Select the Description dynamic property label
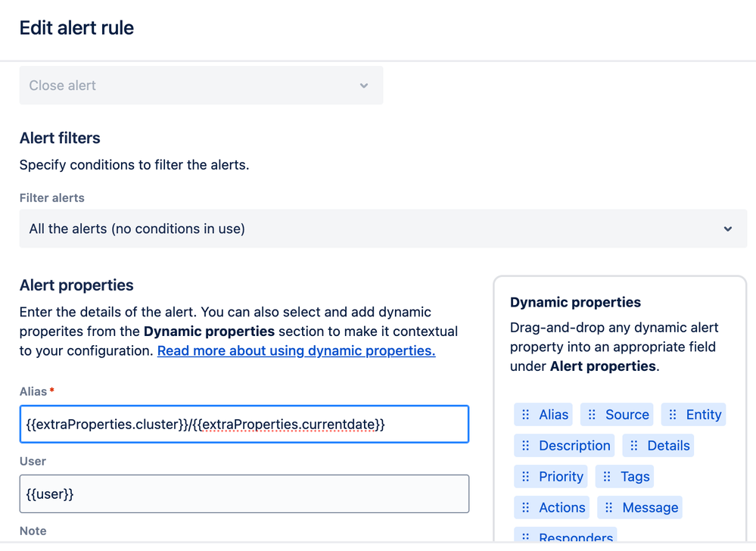The width and height of the screenshot is (756, 551). click(x=574, y=446)
